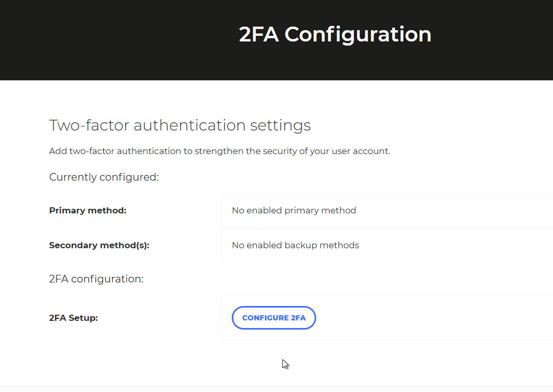
Task: Click the Two-factor authentication settings heading
Action: (180, 125)
